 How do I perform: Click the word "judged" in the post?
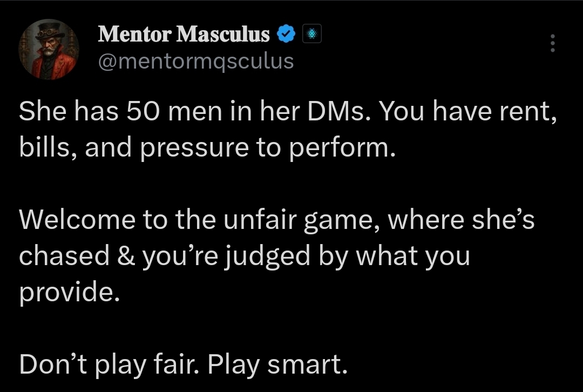(x=267, y=256)
